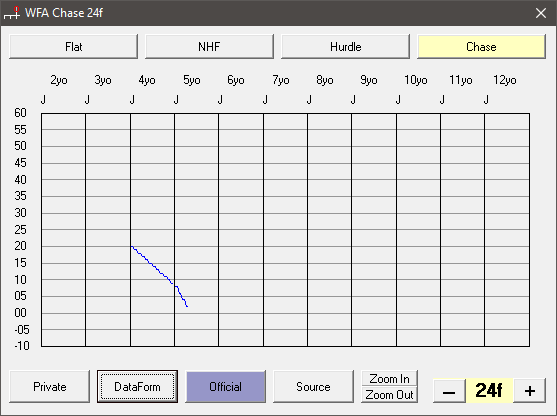Click the blue WFA curve in 4yo column

[x=152, y=265]
